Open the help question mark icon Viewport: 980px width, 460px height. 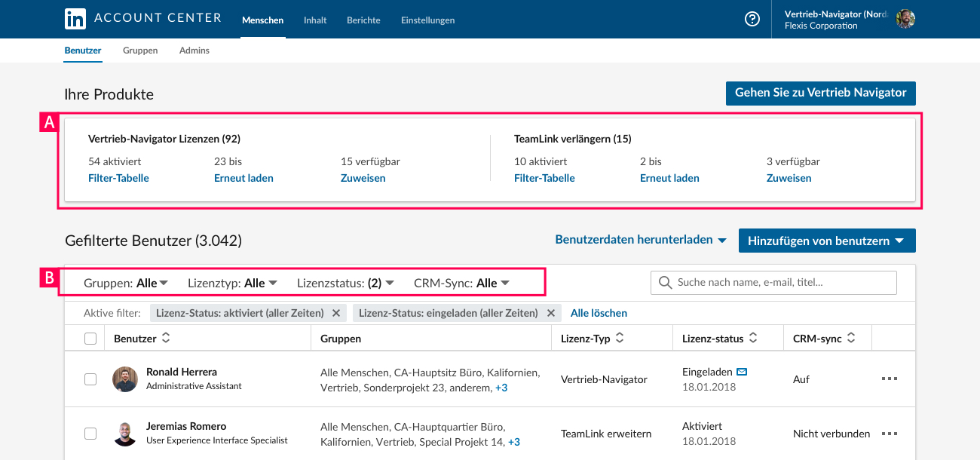click(x=752, y=20)
